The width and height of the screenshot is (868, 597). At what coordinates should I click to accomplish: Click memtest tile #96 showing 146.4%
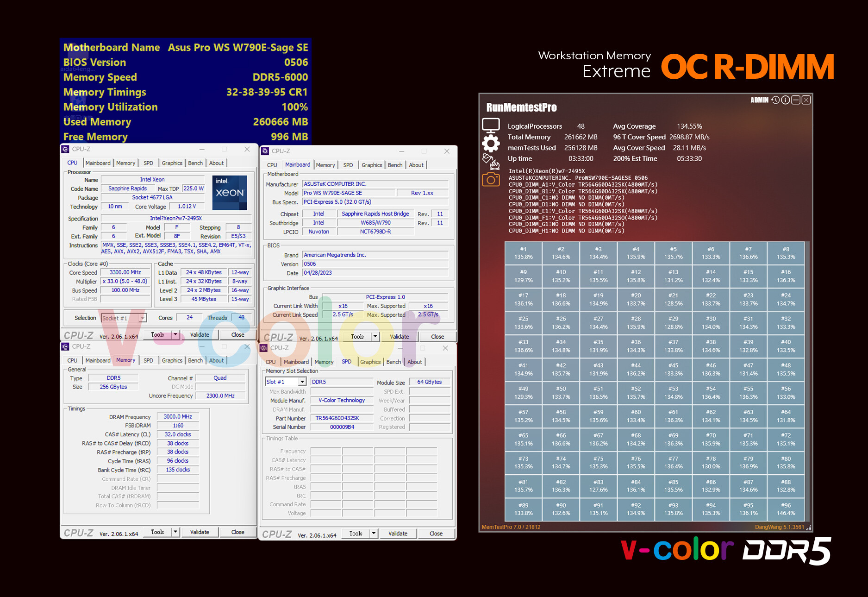(x=786, y=509)
